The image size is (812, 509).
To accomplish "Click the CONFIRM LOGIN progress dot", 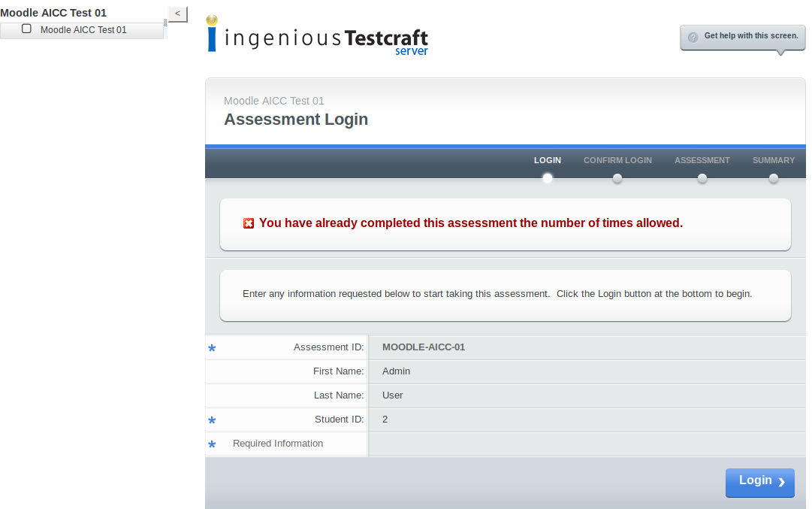I will coord(617,178).
